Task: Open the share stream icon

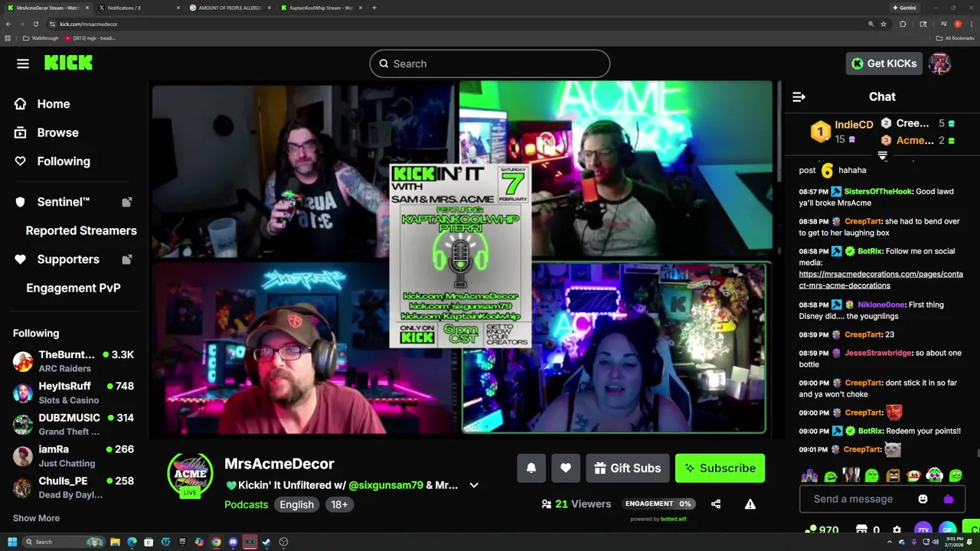Action: pyautogui.click(x=715, y=504)
